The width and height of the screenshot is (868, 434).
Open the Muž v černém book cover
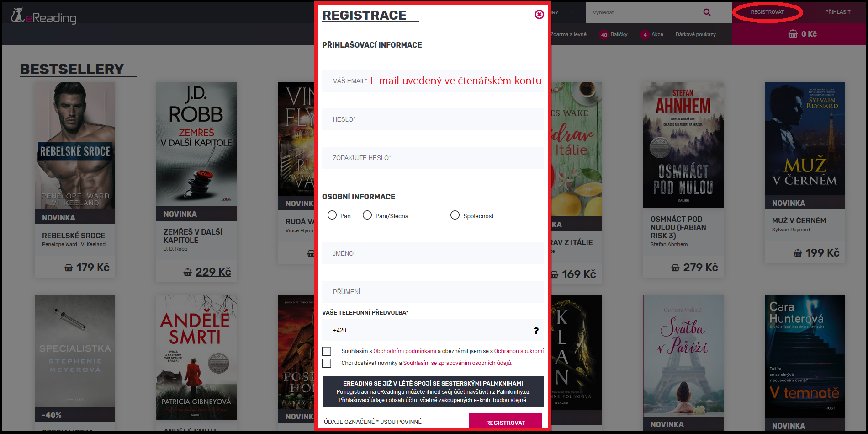[805, 139]
